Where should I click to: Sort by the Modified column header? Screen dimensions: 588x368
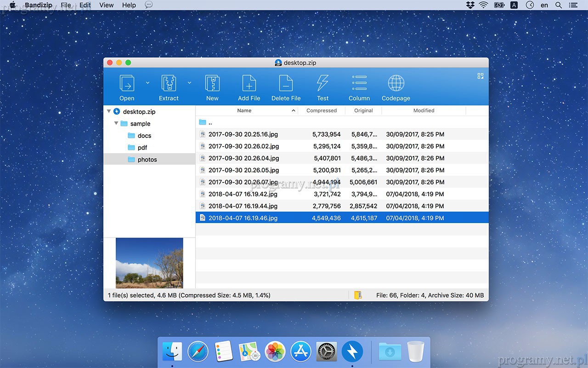point(424,110)
